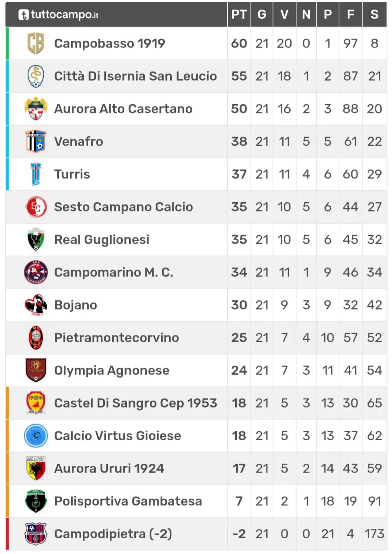Open the Città Di Isernia San Leucio crest
The image size is (392, 554).
[36, 76]
